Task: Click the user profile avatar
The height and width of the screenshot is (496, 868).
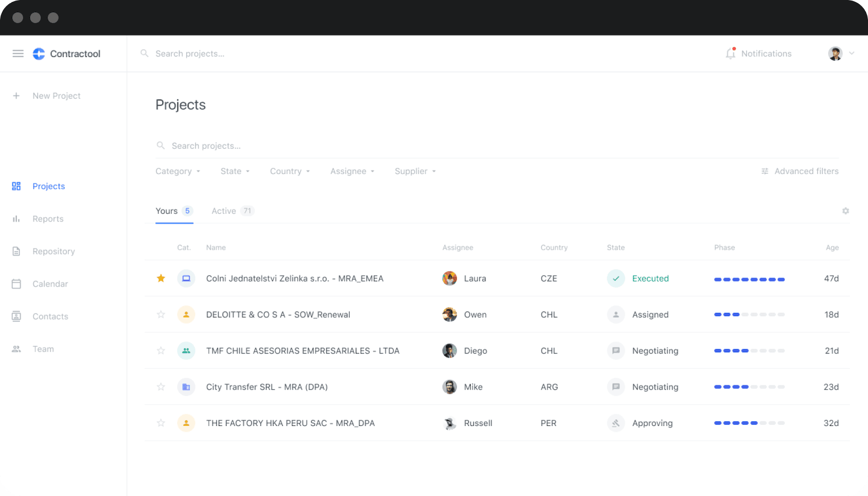Action: [835, 53]
